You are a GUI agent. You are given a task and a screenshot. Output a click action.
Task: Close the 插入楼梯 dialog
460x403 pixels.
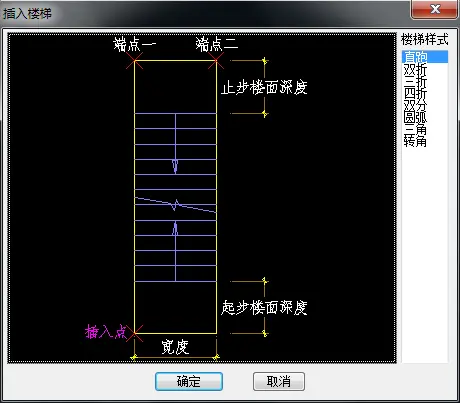point(434,9)
